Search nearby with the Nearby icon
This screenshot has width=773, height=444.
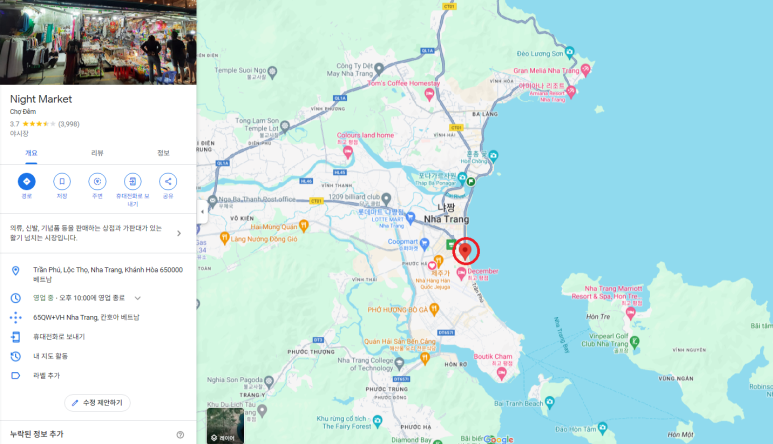point(97,181)
